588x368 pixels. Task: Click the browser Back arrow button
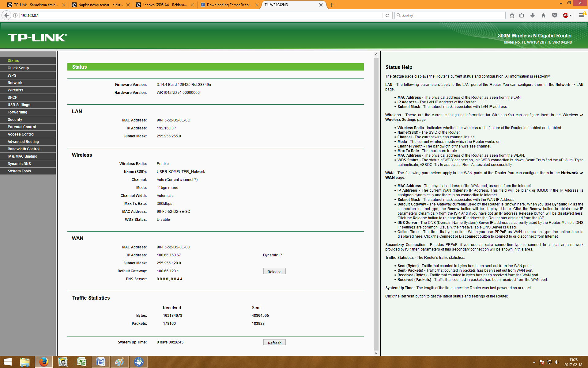click(x=6, y=15)
